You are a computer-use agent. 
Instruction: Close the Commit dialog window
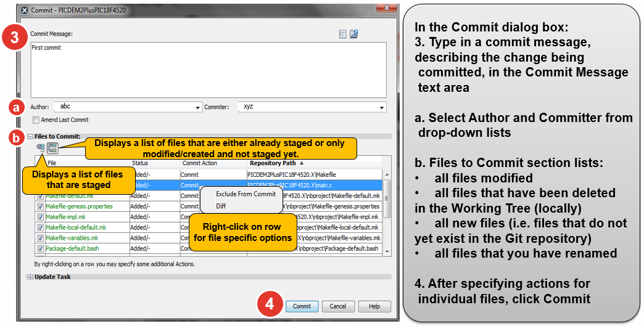[x=386, y=9]
